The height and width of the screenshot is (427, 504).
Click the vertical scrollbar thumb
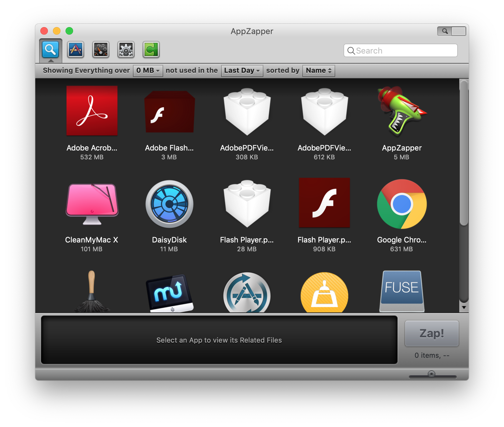click(x=464, y=153)
